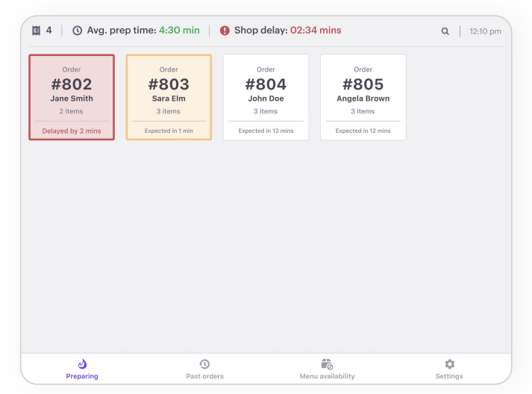The image size is (532, 394).
Task: Switch to the Past orders tab
Action: click(204, 376)
